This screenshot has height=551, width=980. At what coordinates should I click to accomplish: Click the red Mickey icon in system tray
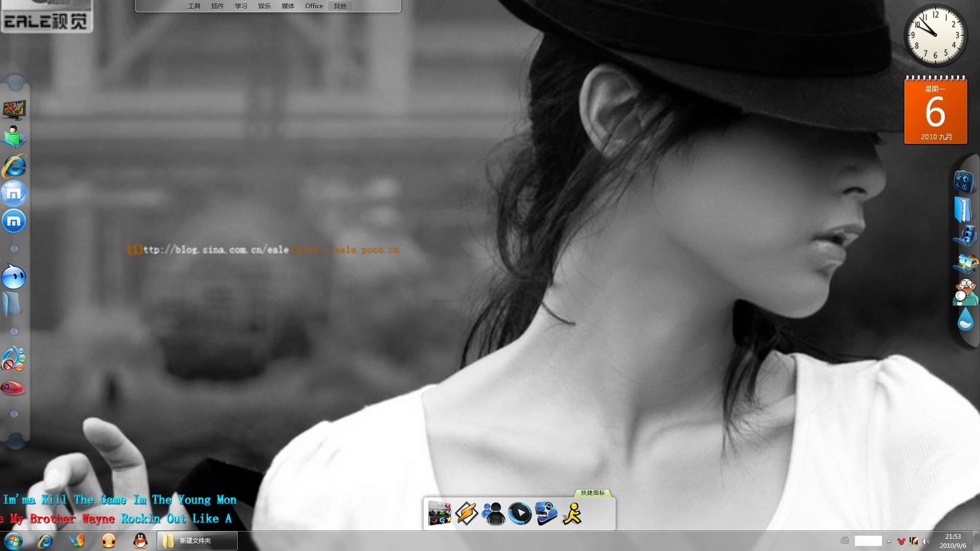click(x=901, y=541)
